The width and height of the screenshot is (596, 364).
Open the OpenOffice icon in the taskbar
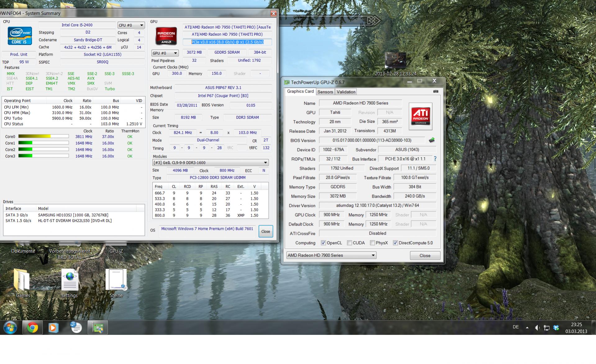(x=76, y=328)
